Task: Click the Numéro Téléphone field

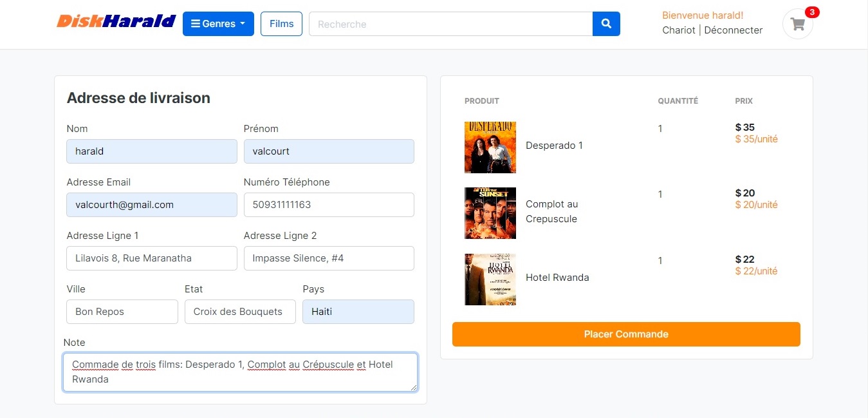Action: tap(329, 205)
